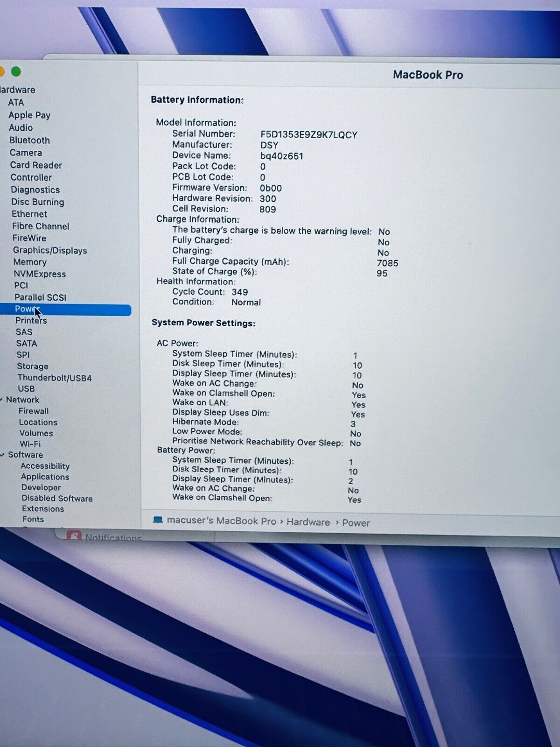Show Graphics/Displays hardware information
This screenshot has width=560, height=747.
click(x=50, y=250)
